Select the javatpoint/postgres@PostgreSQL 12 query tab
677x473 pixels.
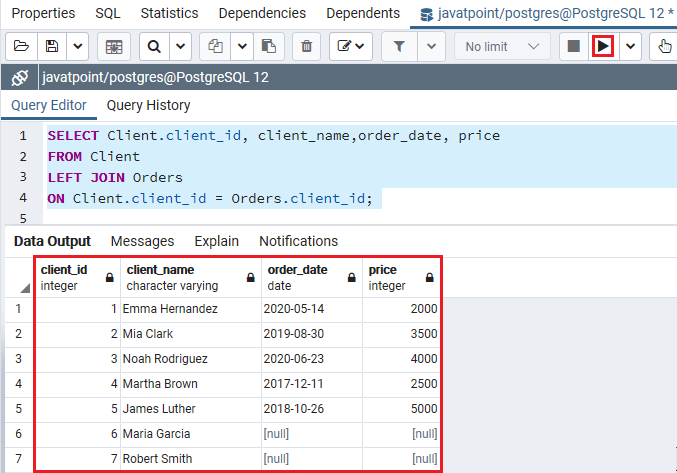(x=546, y=14)
